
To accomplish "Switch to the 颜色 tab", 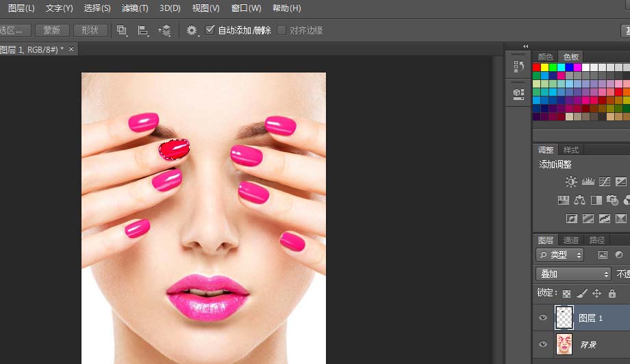I will pos(545,57).
